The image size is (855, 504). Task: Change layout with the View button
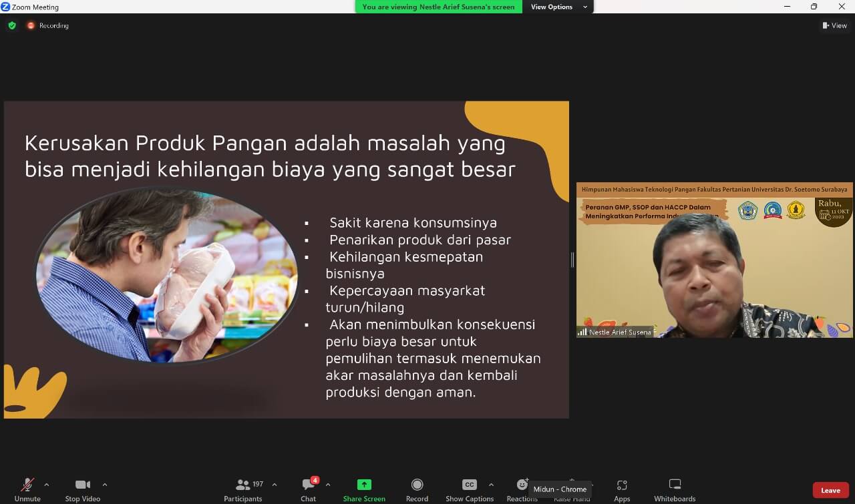[835, 25]
